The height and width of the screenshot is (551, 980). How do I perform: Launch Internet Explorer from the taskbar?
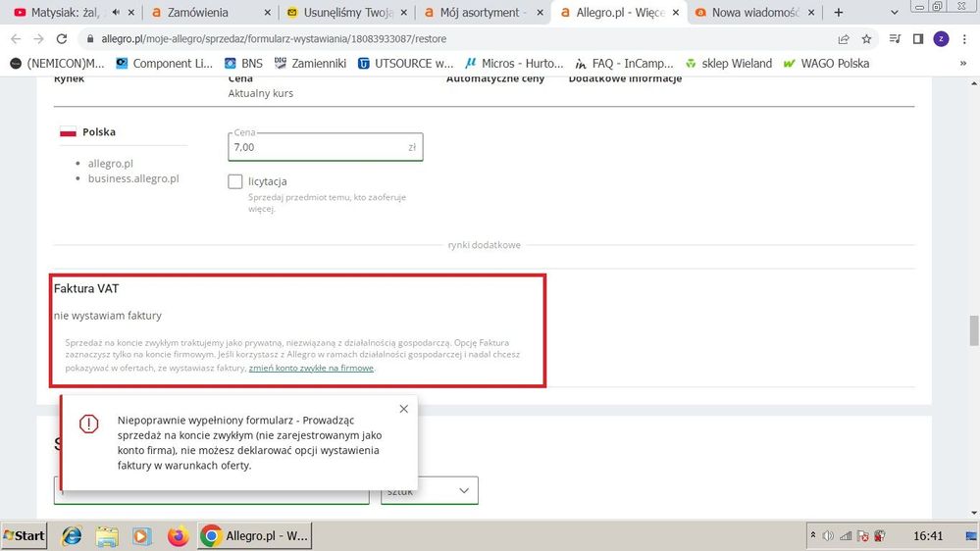(x=72, y=536)
